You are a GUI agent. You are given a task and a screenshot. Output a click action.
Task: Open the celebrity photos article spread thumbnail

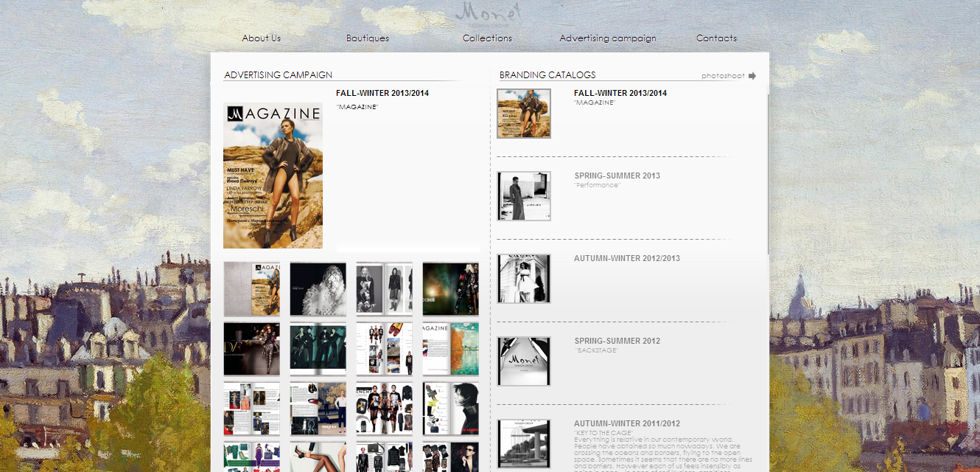point(252,409)
